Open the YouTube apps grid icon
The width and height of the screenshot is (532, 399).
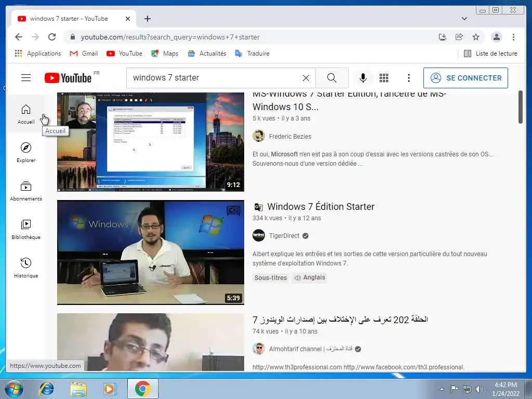[x=384, y=78]
